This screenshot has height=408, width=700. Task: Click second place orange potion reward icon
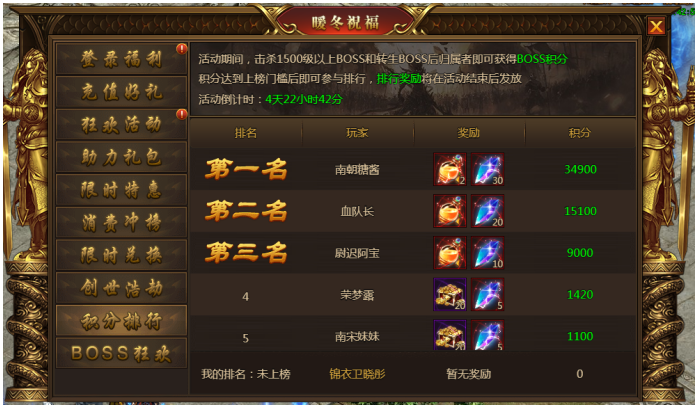pos(450,211)
